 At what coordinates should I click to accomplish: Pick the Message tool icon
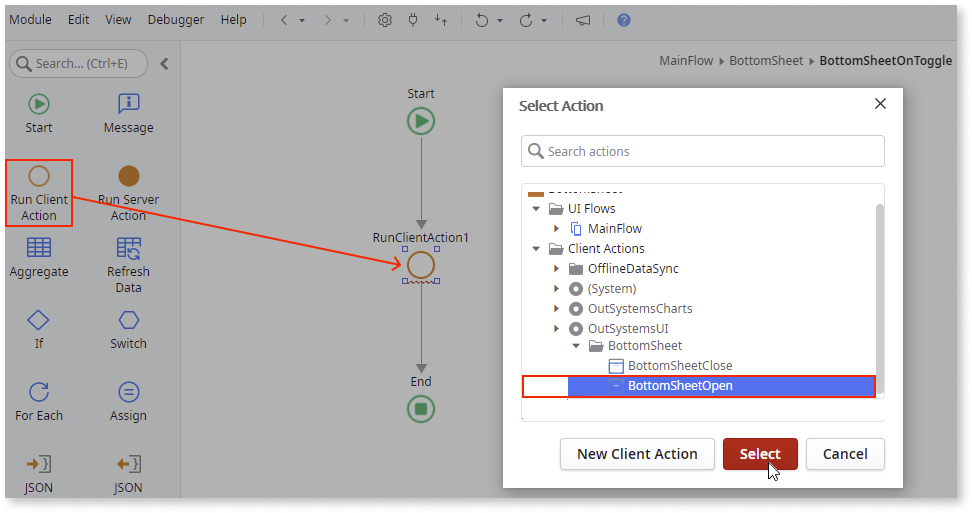click(x=128, y=104)
